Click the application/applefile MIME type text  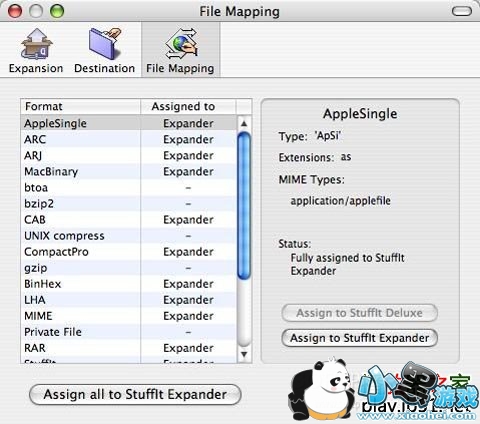tap(340, 201)
